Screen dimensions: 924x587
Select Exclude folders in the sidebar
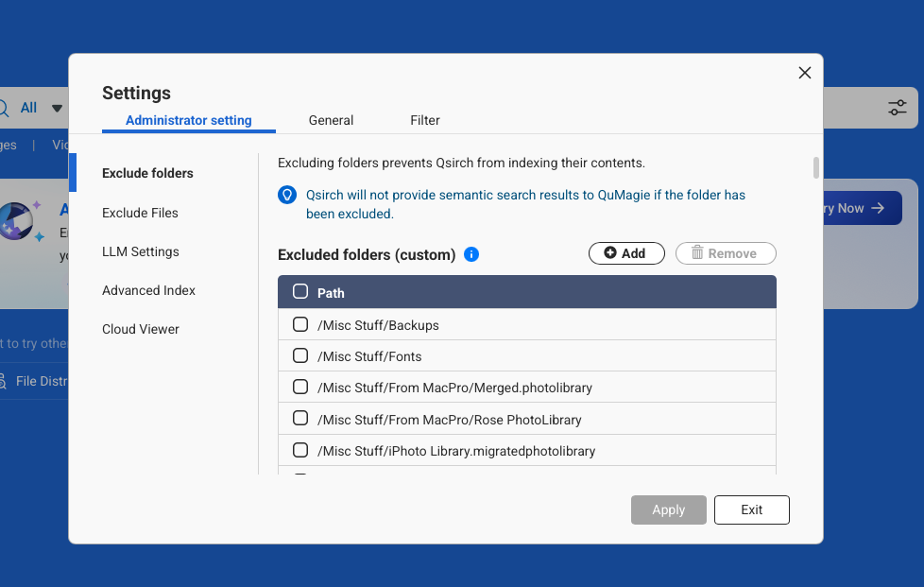click(x=147, y=173)
